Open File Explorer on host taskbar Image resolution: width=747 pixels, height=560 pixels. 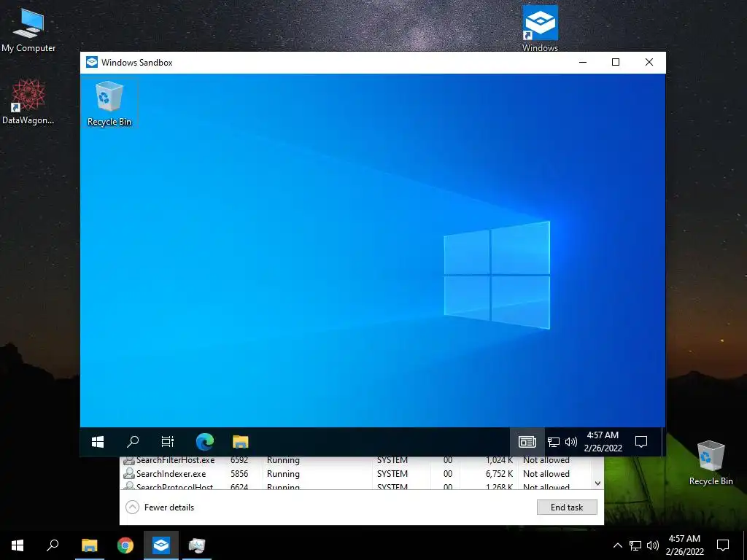[x=90, y=545]
